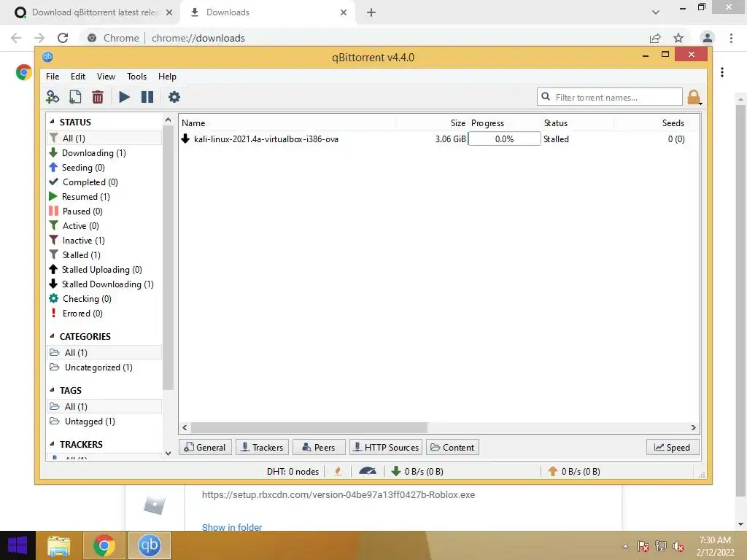747x560 pixels.
Task: Toggle alternative speed limits speedometer icon
Action: (368, 472)
